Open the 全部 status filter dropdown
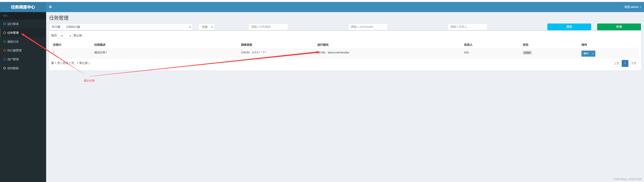 207,27
